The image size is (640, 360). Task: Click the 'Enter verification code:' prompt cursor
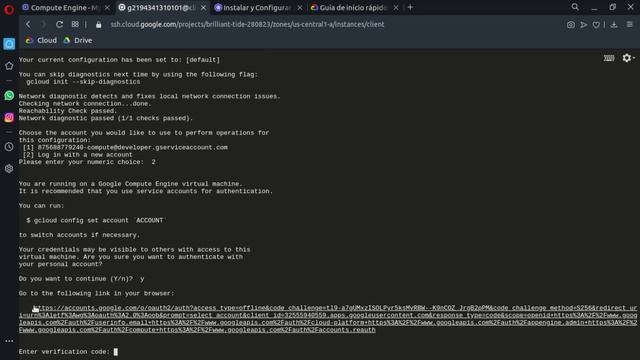[116, 351]
